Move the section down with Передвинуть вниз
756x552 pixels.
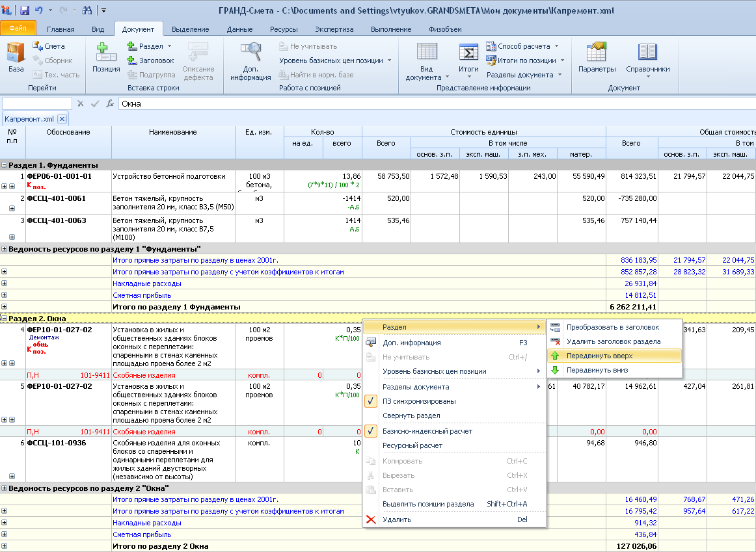[615, 371]
